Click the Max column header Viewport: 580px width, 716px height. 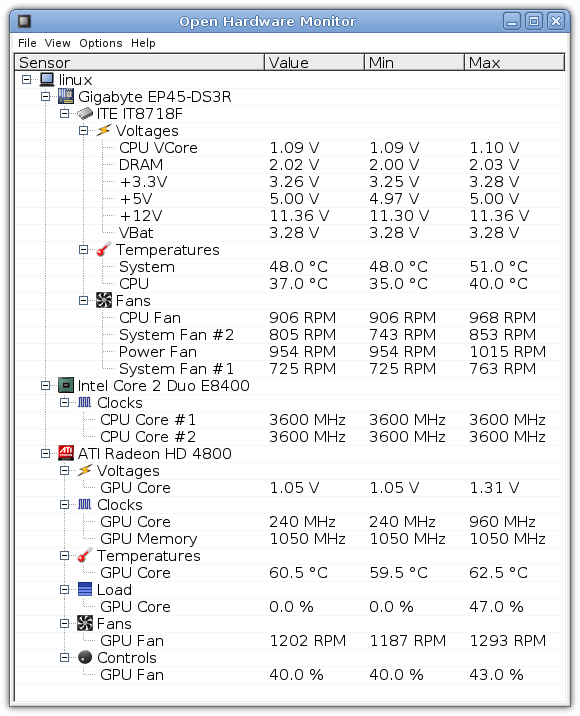click(514, 62)
